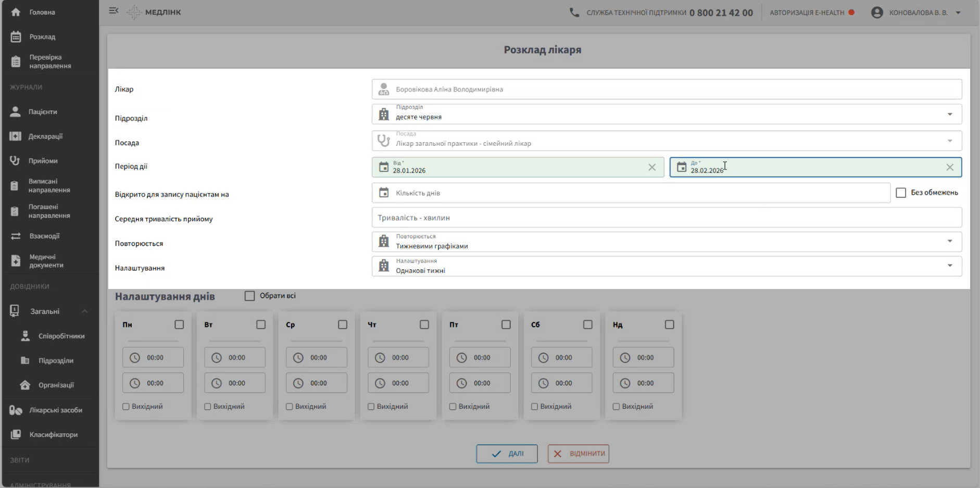Collapse the Загальні sidebar group

point(84,311)
